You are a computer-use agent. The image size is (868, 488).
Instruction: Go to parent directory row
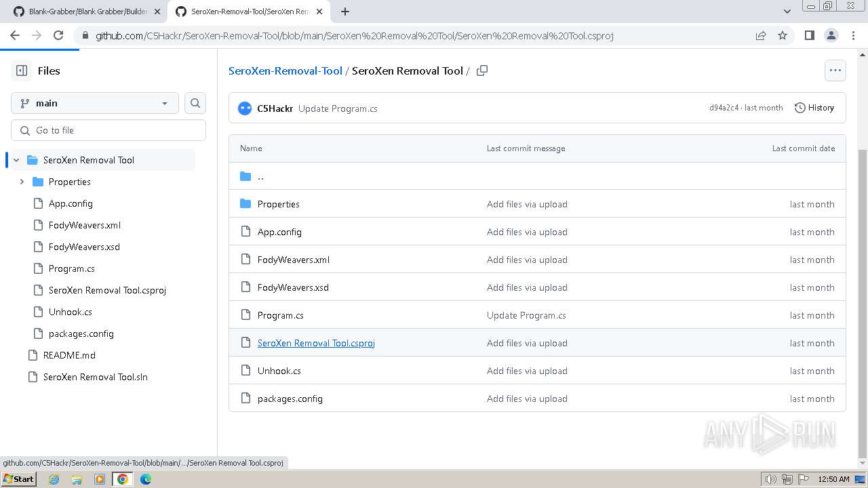[537, 176]
